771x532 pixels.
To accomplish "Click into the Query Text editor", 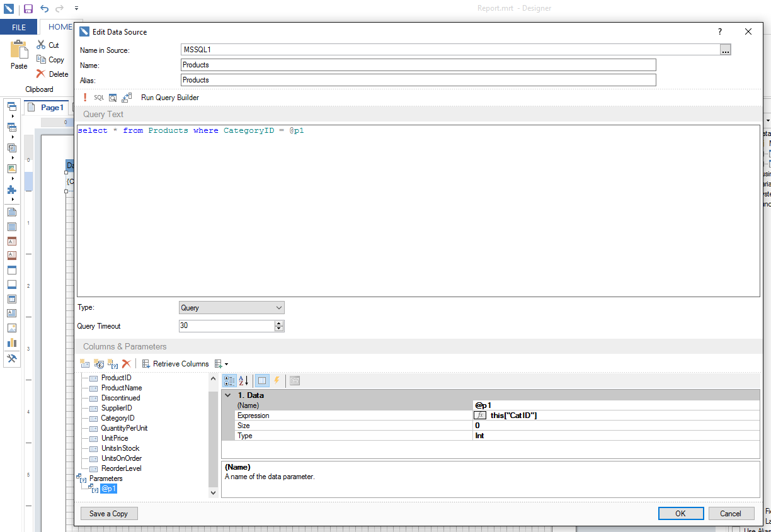I will click(x=418, y=211).
